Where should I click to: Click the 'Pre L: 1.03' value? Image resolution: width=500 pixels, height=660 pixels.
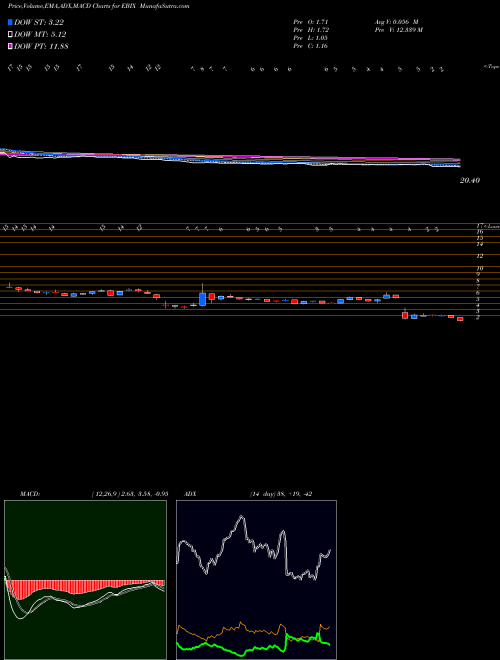(311, 38)
